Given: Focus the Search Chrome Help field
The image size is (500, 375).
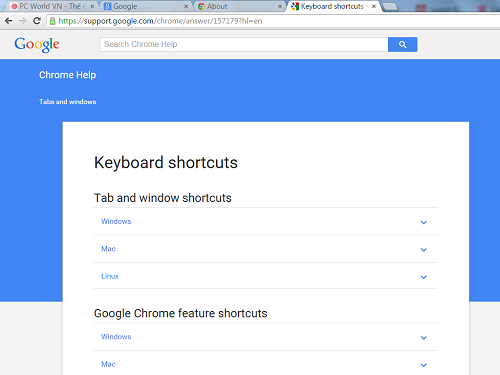Looking at the screenshot, I should [x=244, y=44].
